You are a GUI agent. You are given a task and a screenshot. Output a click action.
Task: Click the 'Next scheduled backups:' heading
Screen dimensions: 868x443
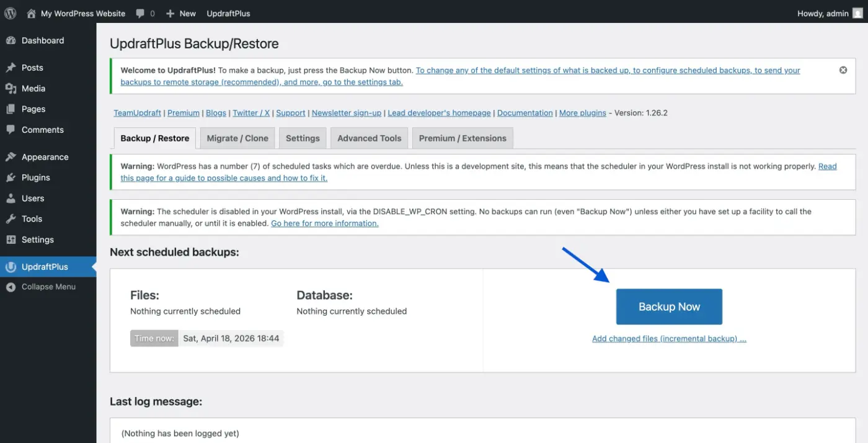[x=174, y=252]
